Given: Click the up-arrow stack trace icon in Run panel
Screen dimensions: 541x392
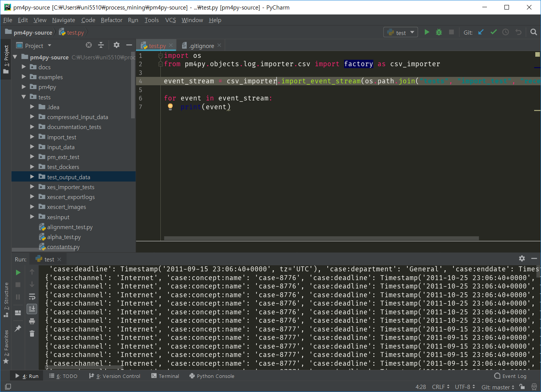Looking at the screenshot, I should pyautogui.click(x=32, y=272).
